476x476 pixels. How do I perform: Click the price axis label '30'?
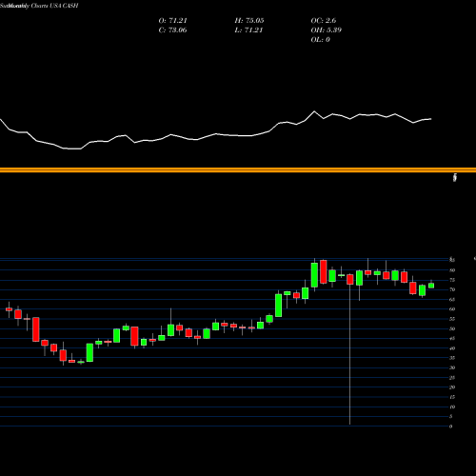coord(452,367)
